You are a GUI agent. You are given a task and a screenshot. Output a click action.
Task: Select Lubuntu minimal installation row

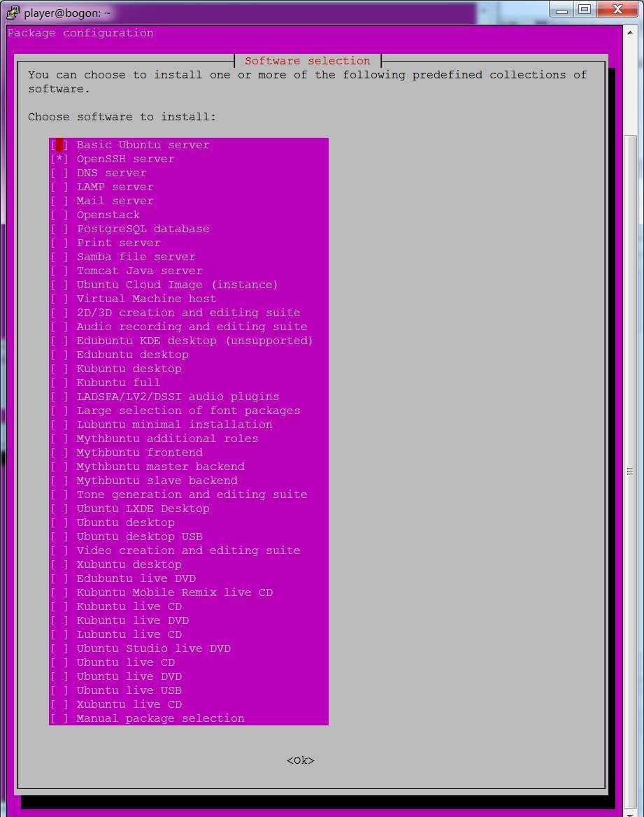tap(189, 425)
